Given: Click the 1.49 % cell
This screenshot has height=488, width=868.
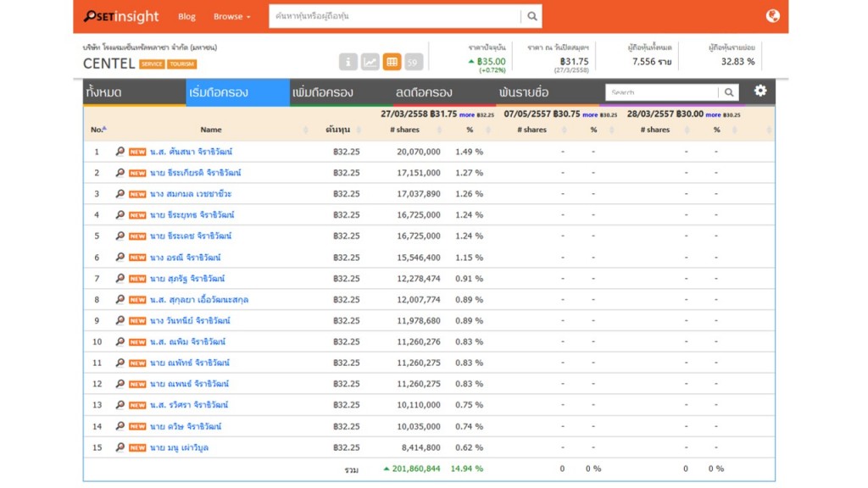Looking at the screenshot, I should click(x=470, y=152).
